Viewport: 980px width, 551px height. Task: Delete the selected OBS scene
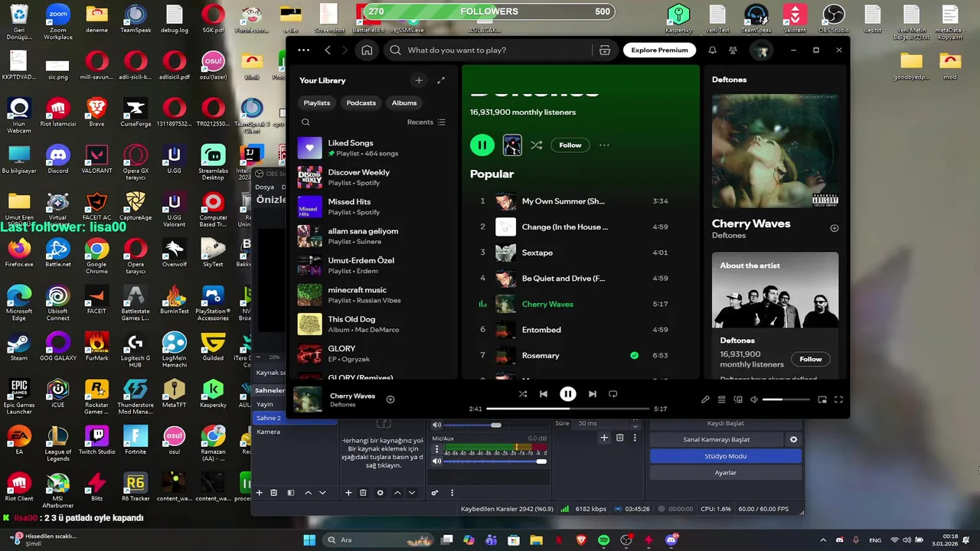click(274, 493)
